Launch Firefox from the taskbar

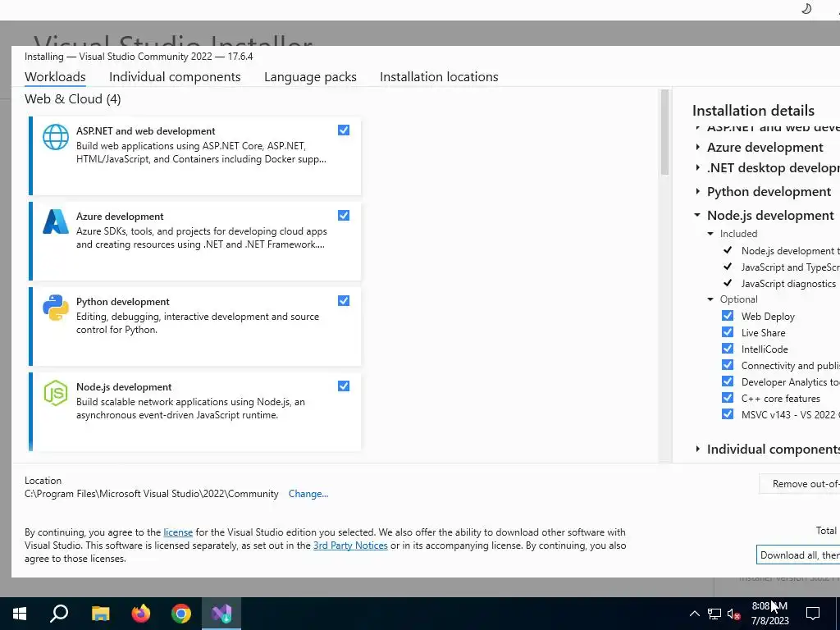(141, 614)
